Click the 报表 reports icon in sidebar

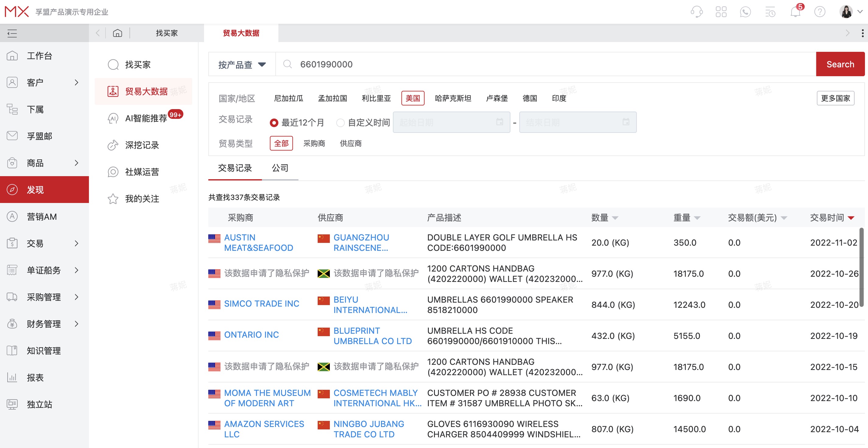click(x=12, y=378)
